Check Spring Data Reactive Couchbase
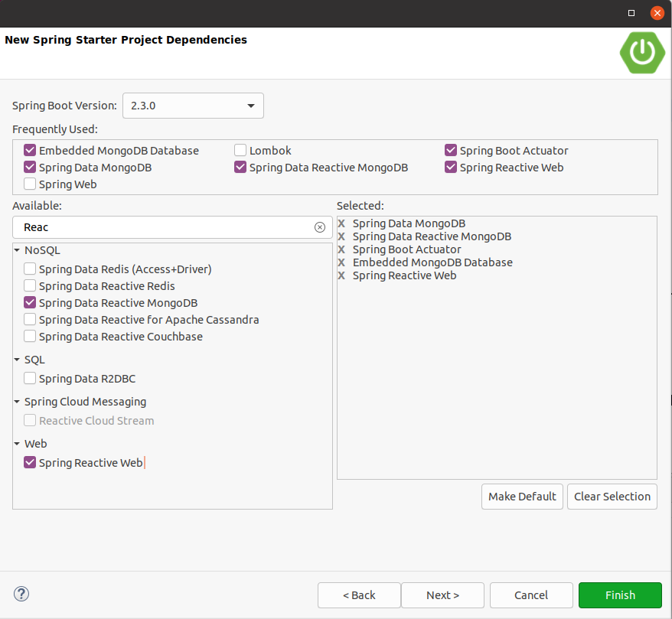Viewport: 672px width, 619px height. tap(30, 336)
